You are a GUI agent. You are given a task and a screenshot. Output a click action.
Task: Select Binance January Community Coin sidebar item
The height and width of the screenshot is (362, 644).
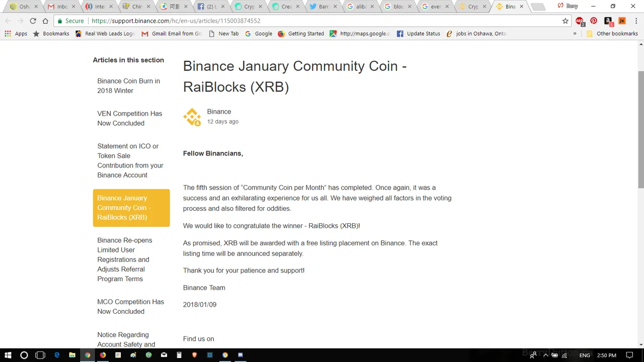pos(131,208)
